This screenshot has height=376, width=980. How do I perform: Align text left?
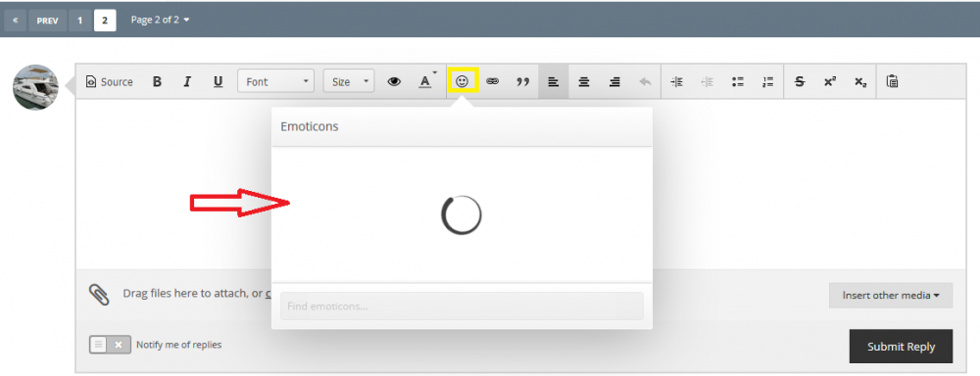pos(553,82)
